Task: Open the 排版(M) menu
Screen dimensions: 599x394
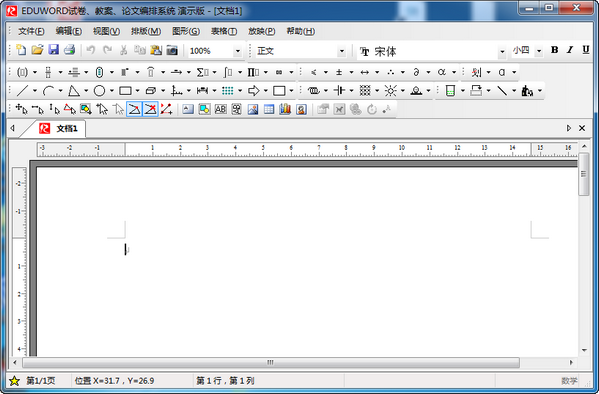Action: (146, 31)
